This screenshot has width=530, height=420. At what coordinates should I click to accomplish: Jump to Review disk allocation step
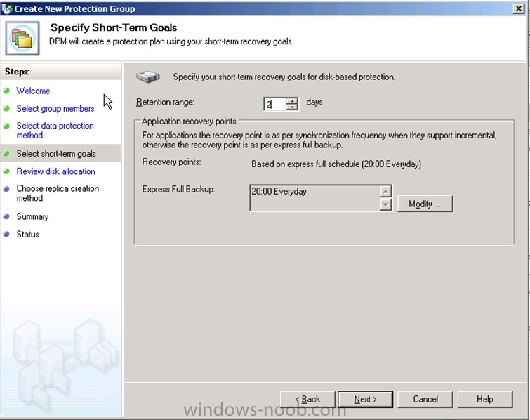click(x=55, y=171)
